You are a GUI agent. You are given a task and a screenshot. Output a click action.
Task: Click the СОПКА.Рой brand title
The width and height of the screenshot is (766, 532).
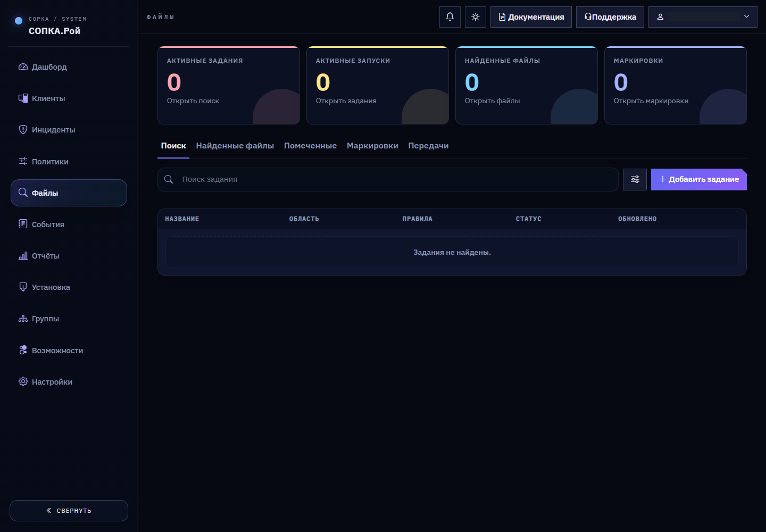[54, 31]
